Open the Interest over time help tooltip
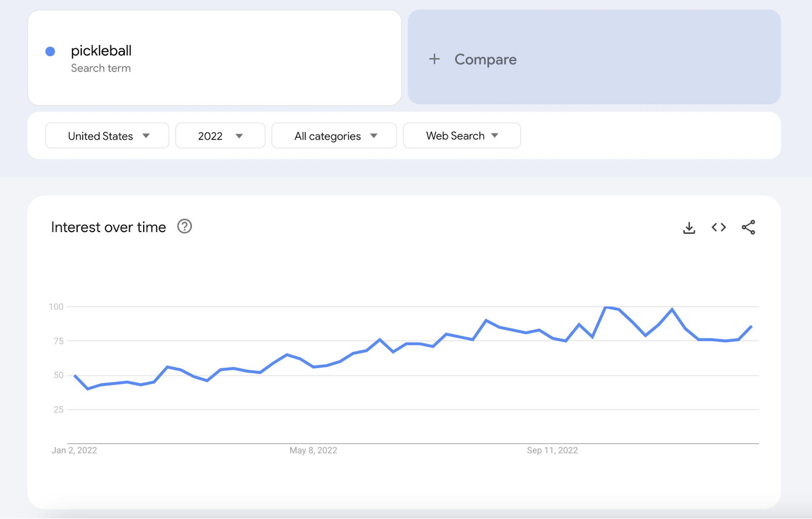This screenshot has width=812, height=519. [x=185, y=227]
